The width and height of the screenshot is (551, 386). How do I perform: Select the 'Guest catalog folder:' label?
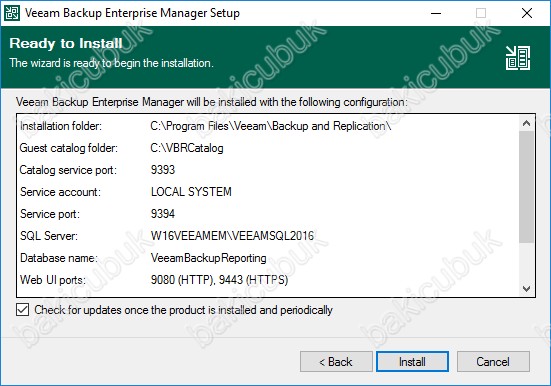[69, 148]
